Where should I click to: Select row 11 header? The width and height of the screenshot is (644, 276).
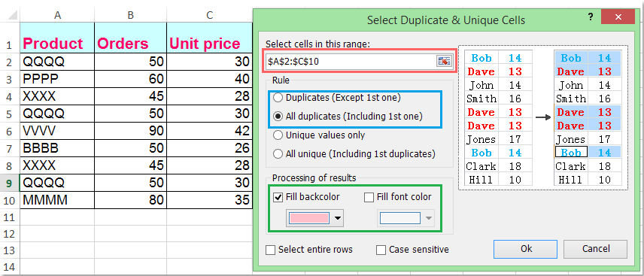pyautogui.click(x=10, y=217)
